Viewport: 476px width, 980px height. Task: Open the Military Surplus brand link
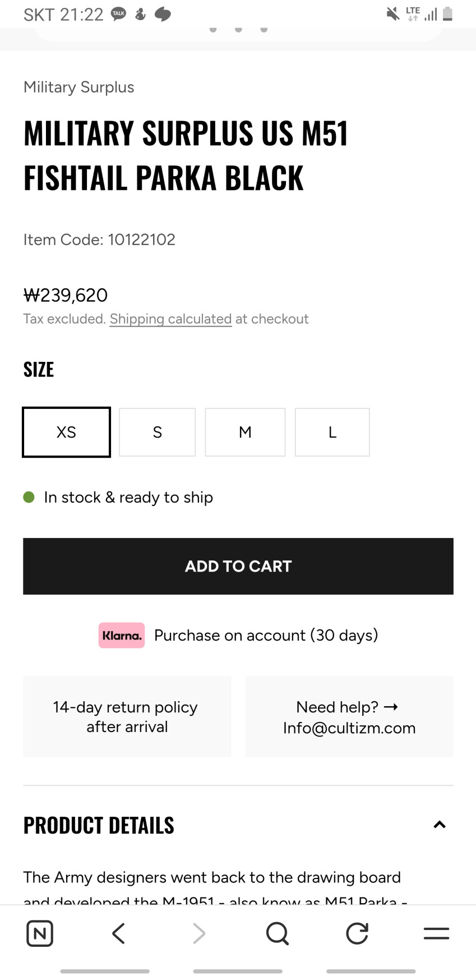click(x=78, y=87)
